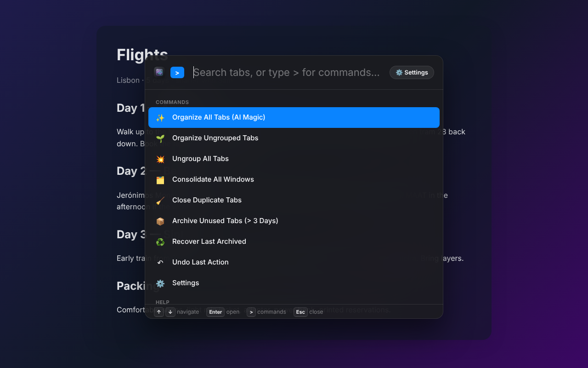Run the Close Duplicate Tabs command
Image resolution: width=588 pixels, height=368 pixels.
coord(294,200)
